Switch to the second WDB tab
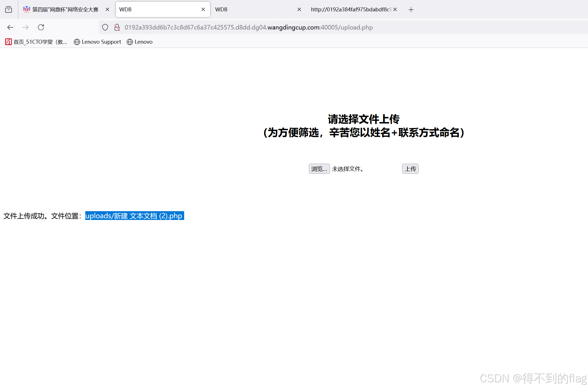This screenshot has width=588, height=388. pos(250,10)
